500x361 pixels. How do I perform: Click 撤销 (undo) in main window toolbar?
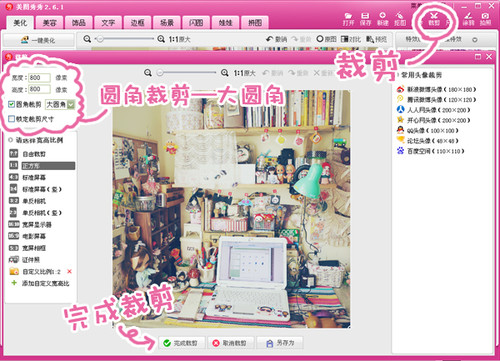click(276, 39)
